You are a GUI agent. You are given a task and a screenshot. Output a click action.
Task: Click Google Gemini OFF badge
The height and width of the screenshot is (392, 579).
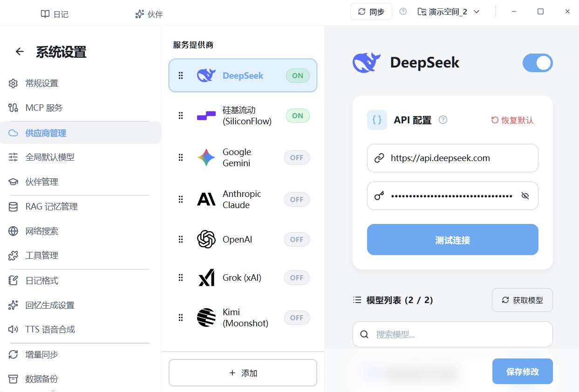click(x=297, y=158)
